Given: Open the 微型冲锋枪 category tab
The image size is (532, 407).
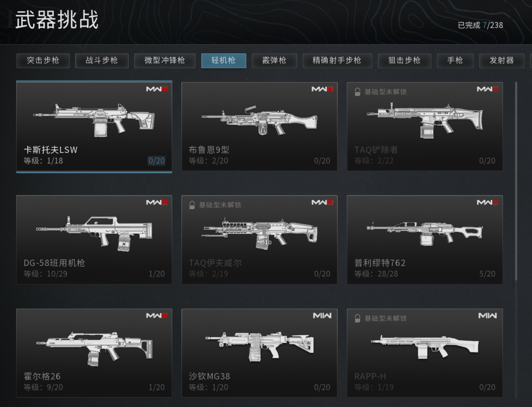Looking at the screenshot, I should click(x=165, y=61).
